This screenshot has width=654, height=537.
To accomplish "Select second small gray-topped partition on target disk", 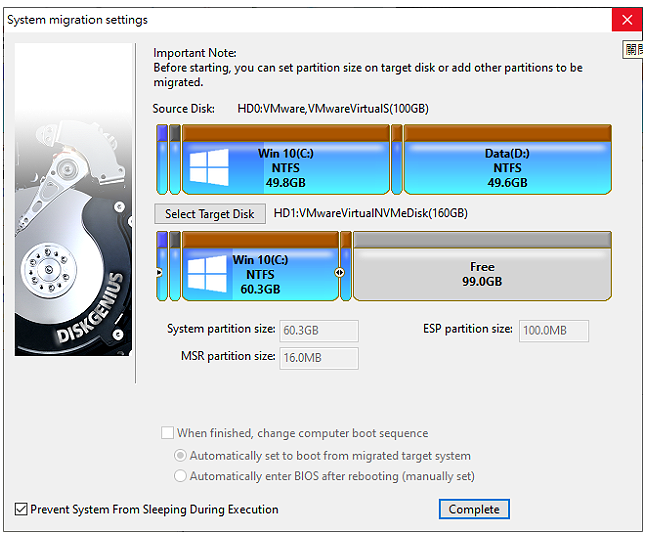I will click(x=175, y=266).
